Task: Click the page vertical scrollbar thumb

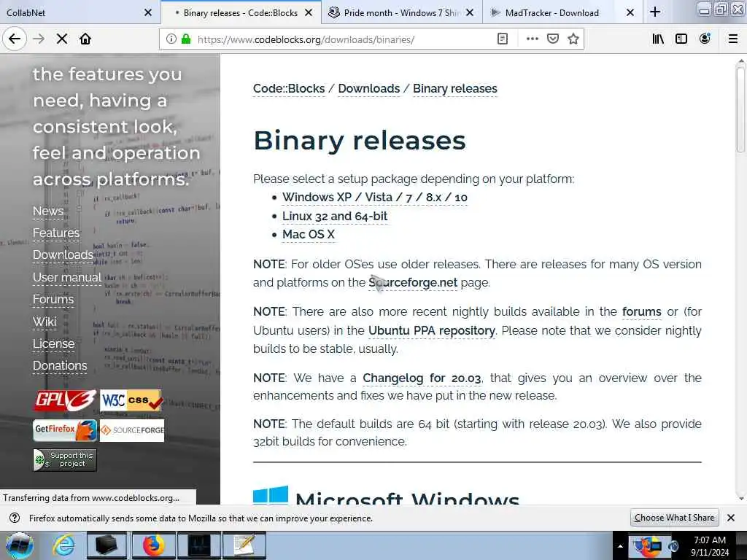Action: [x=740, y=109]
